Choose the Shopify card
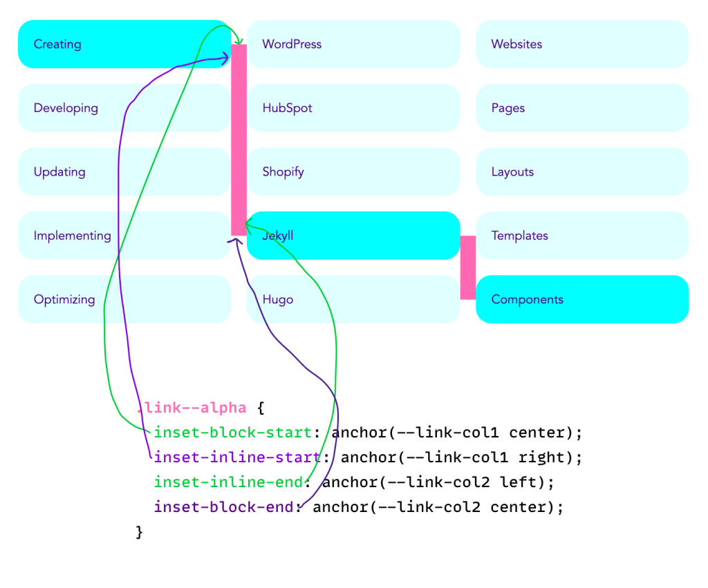The image size is (708, 588). coord(353,172)
